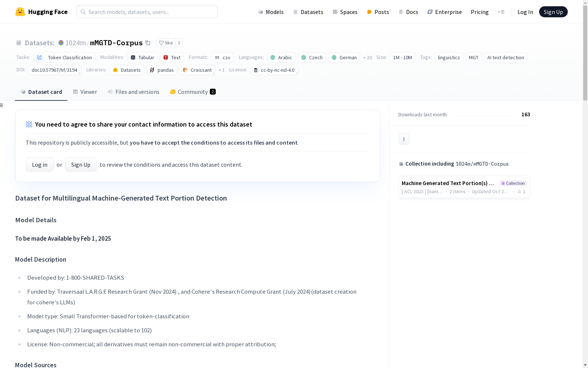Open the linguistics tag
This screenshot has width=588, height=368.
449,57
